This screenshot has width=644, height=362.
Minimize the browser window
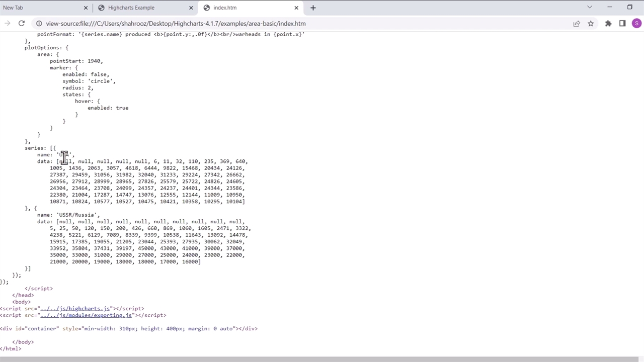610,7
